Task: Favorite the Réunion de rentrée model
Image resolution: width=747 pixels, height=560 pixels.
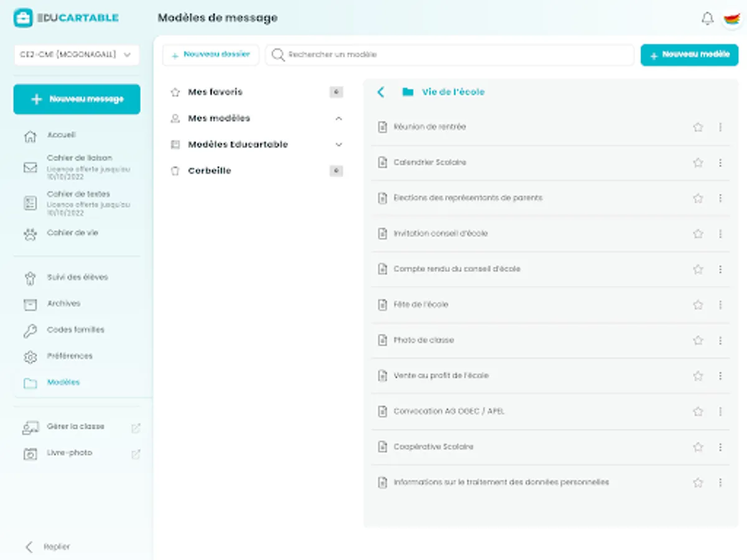Action: pos(698,127)
